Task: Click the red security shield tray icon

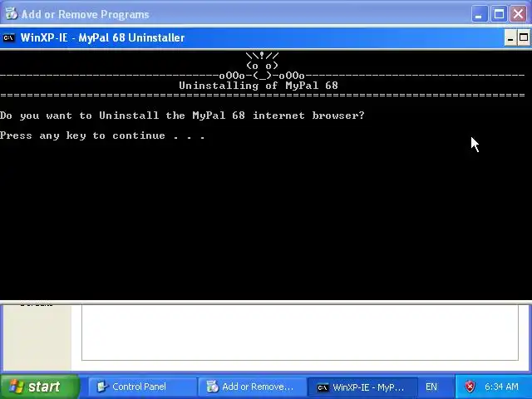Action: (x=470, y=387)
